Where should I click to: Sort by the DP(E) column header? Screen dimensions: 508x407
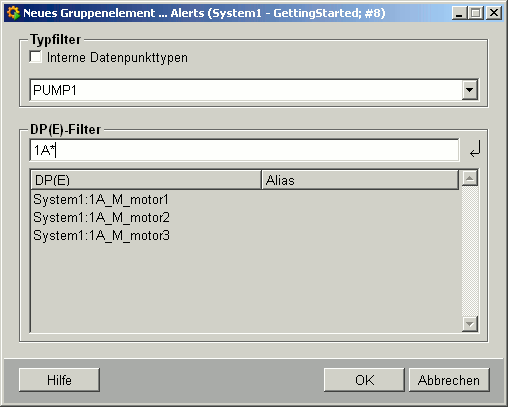point(146,180)
